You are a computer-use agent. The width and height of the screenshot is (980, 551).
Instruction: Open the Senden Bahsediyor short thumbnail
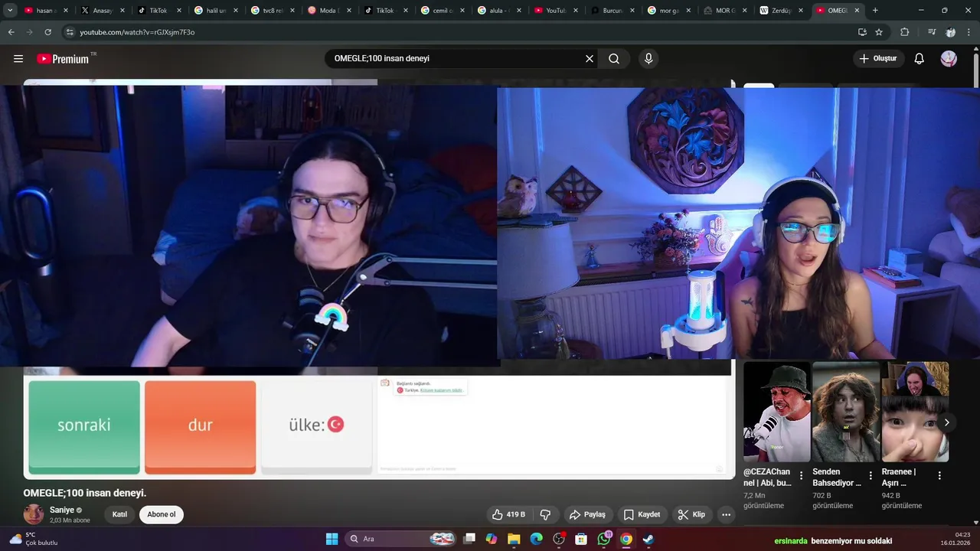(x=846, y=412)
